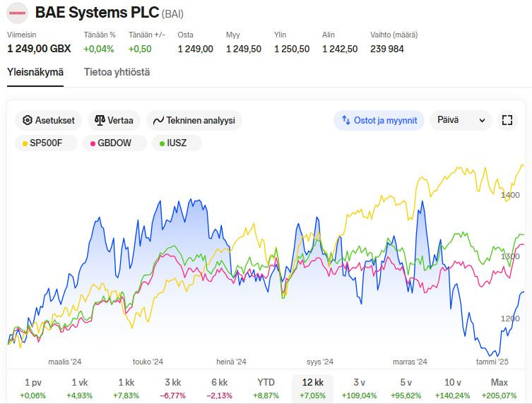The width and height of the screenshot is (532, 404).
Task: Click the BAE Systems PLC heading
Action: (x=97, y=13)
